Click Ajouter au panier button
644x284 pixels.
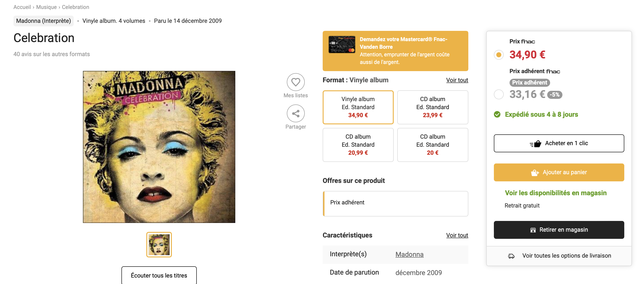click(558, 172)
